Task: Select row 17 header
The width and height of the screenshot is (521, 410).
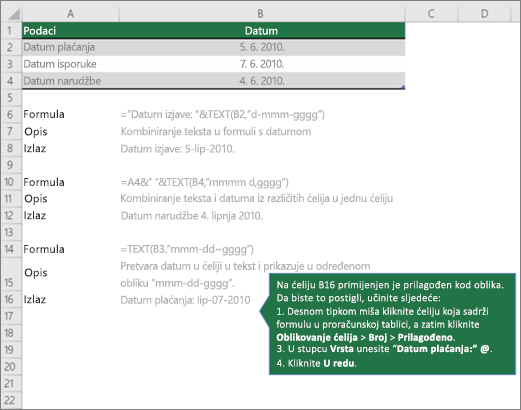Action: coord(10,316)
